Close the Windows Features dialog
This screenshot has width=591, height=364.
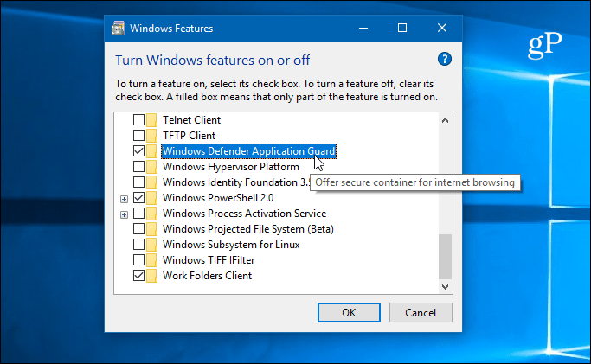pos(442,29)
